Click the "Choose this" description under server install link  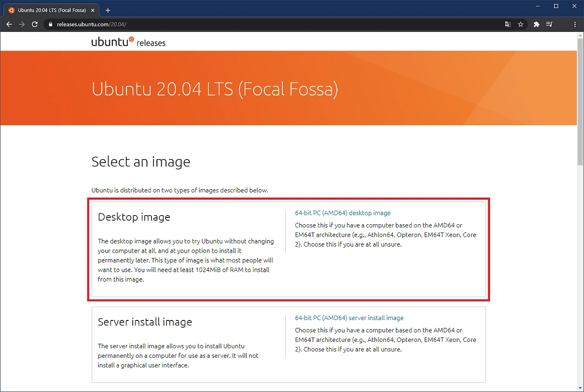(386, 340)
